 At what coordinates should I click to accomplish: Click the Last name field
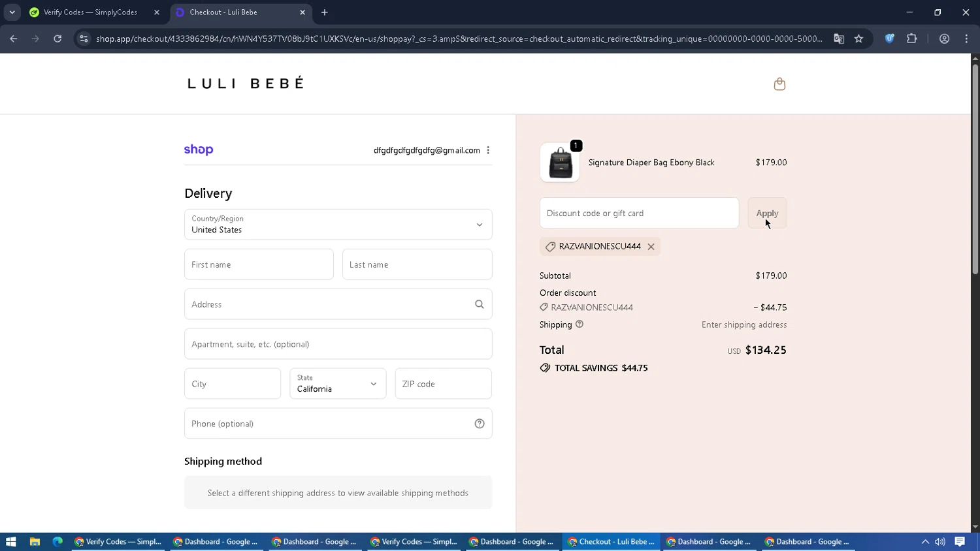point(417,264)
